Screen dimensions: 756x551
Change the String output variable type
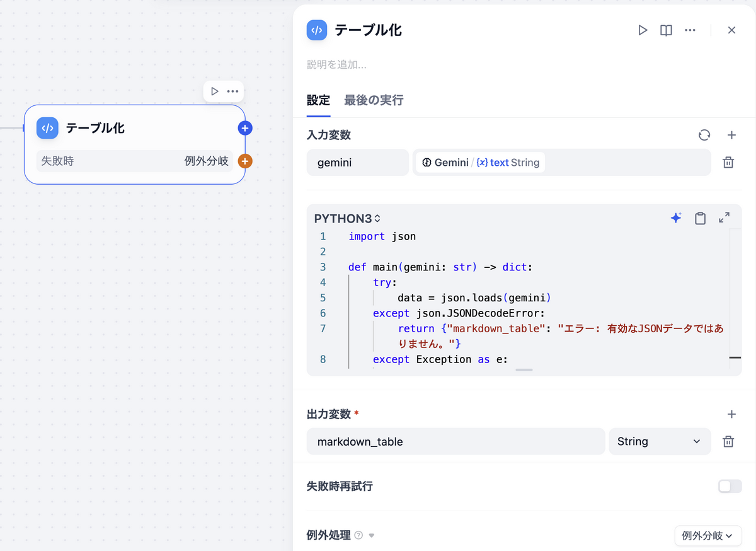click(659, 441)
